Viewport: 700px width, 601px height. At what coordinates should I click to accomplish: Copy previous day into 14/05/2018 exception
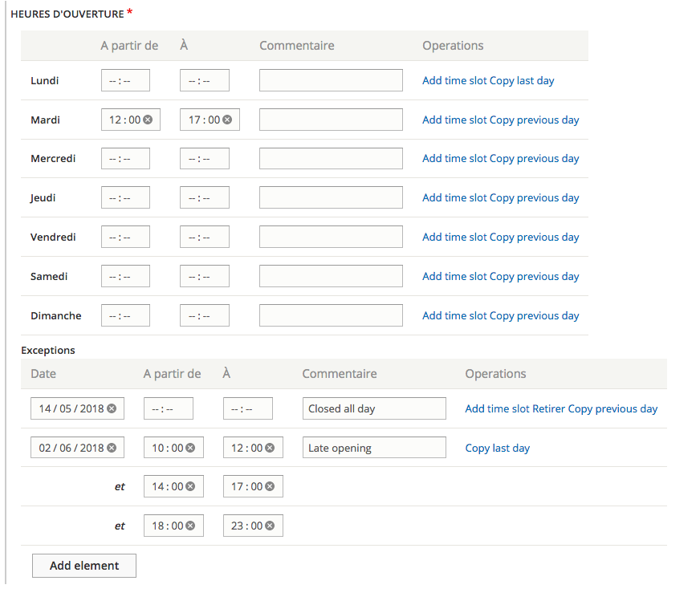pos(612,408)
